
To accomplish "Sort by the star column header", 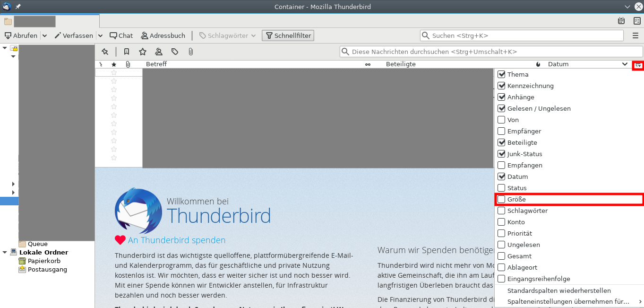I will tap(114, 64).
